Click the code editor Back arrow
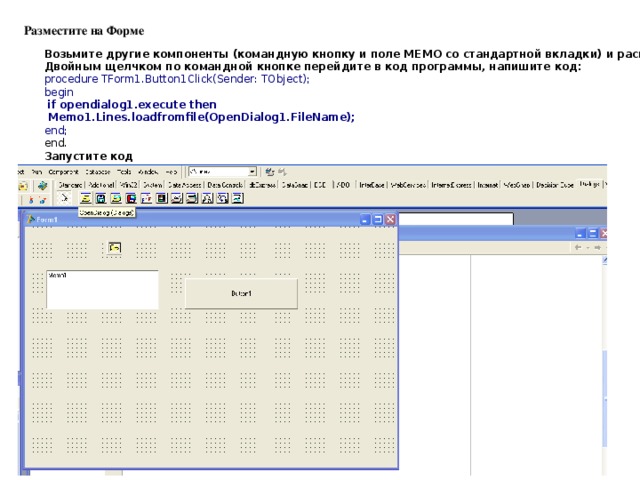This screenshot has height=480, width=640. (578, 247)
